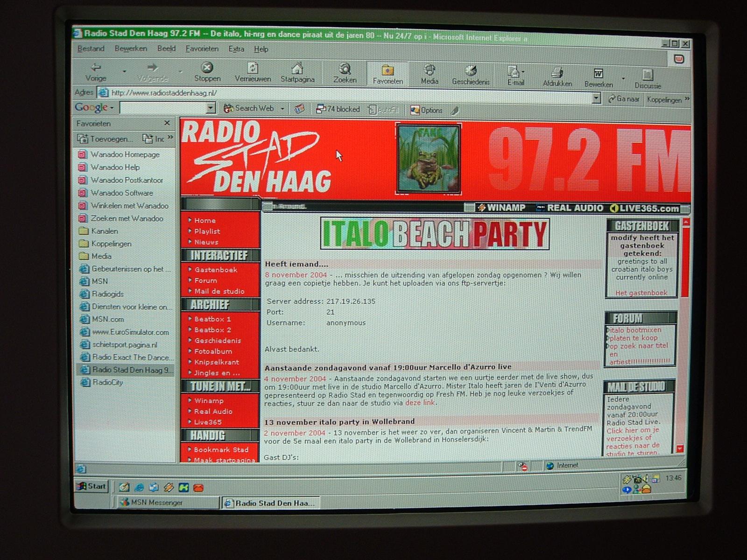Open the Fotoalbum archive link

[x=213, y=351]
